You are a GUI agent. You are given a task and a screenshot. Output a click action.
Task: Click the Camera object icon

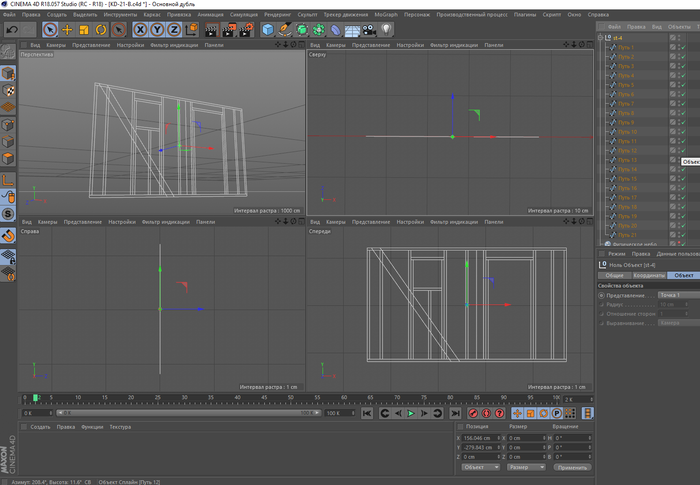pos(370,30)
